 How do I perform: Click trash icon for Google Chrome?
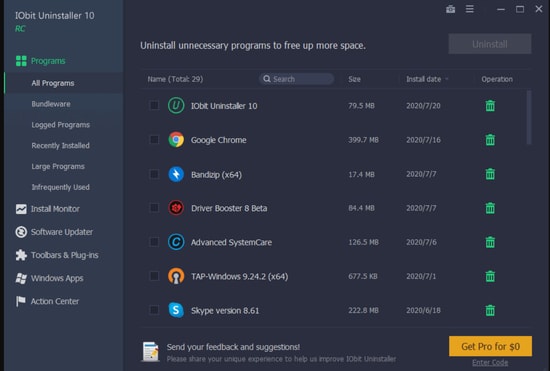(x=490, y=140)
